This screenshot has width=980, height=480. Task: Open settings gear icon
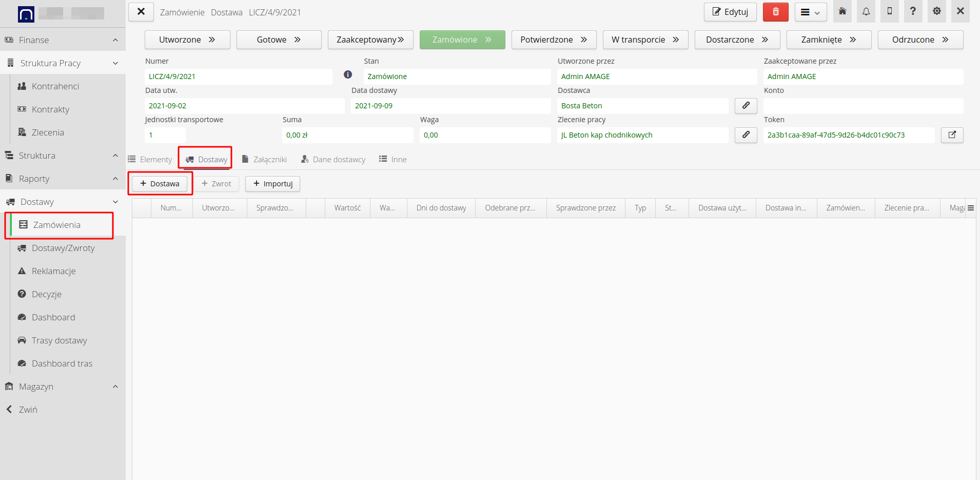point(936,12)
